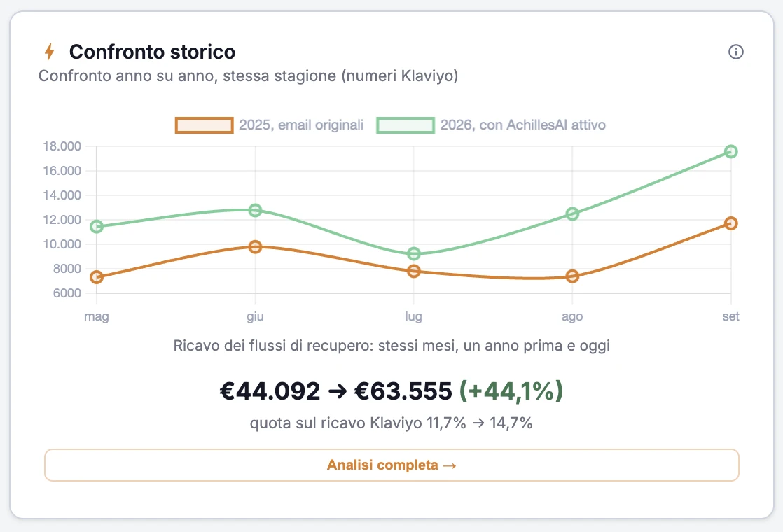Click the orange 2025 legend color box
The width and height of the screenshot is (783, 532).
pos(205,125)
